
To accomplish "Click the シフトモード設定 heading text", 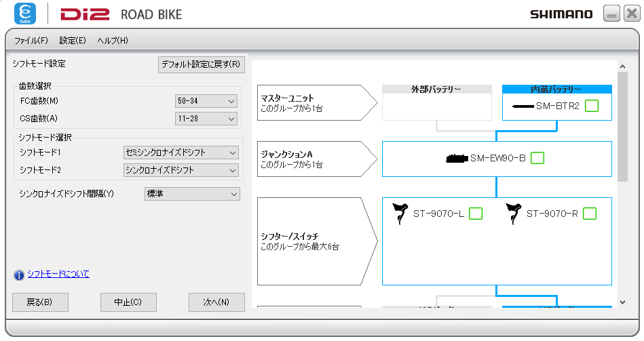I will [x=39, y=64].
